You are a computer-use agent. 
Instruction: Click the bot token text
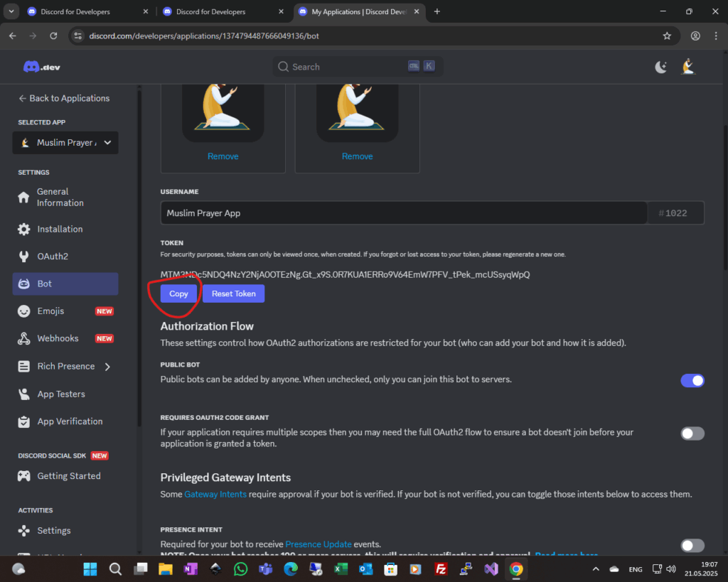pos(345,274)
